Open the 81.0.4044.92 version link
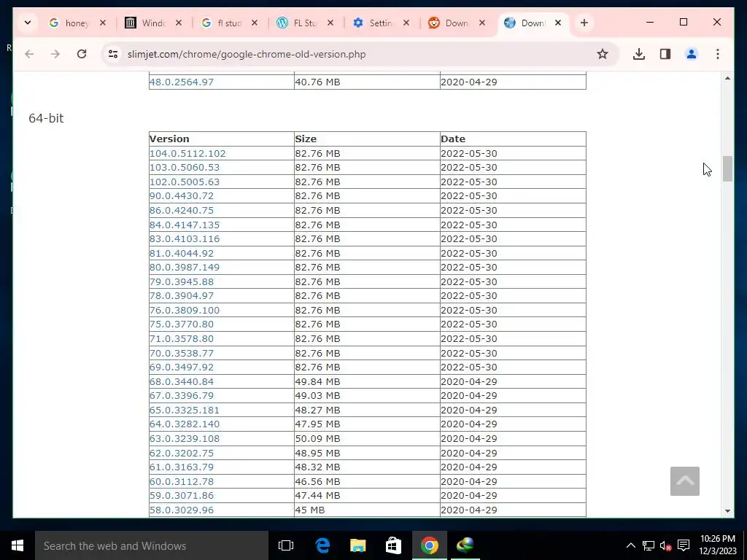This screenshot has height=560, width=747. click(182, 253)
